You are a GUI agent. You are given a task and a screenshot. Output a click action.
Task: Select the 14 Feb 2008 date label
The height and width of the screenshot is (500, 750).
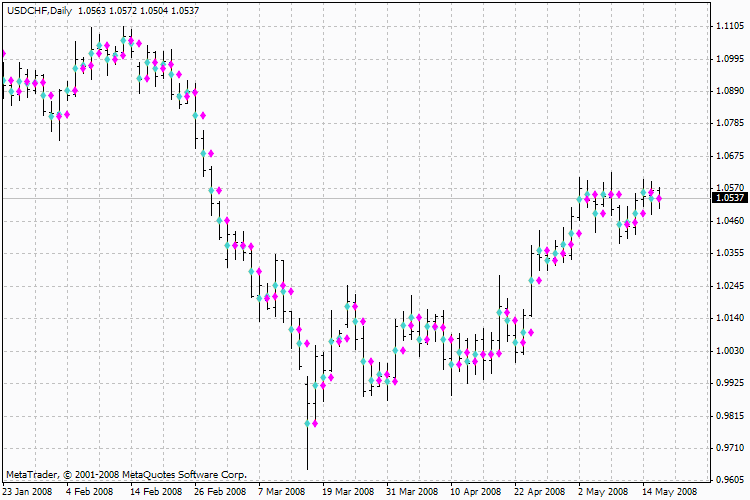(x=157, y=491)
